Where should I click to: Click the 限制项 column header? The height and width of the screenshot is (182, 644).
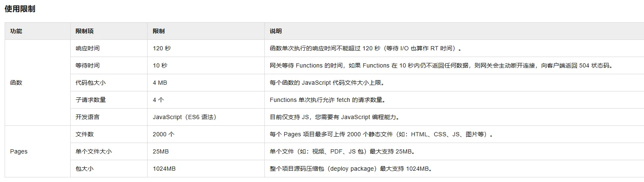click(x=84, y=31)
